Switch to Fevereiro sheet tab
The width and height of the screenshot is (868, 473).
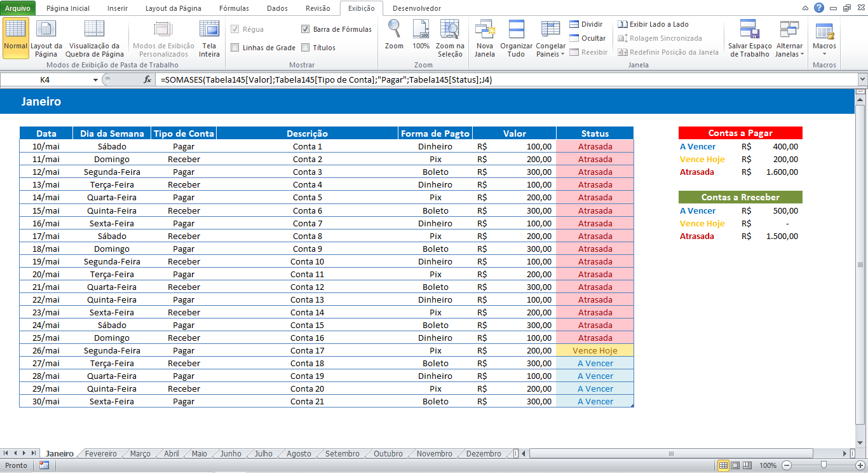[x=101, y=453]
